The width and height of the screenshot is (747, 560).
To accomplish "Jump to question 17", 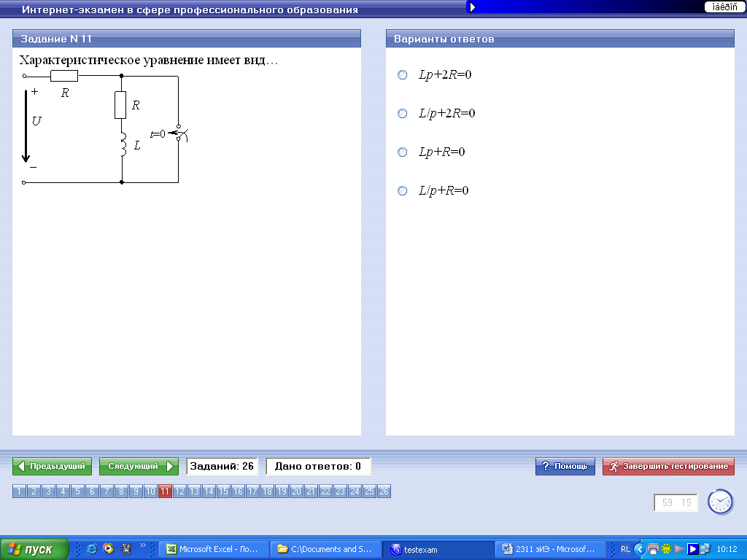I will pyautogui.click(x=252, y=491).
